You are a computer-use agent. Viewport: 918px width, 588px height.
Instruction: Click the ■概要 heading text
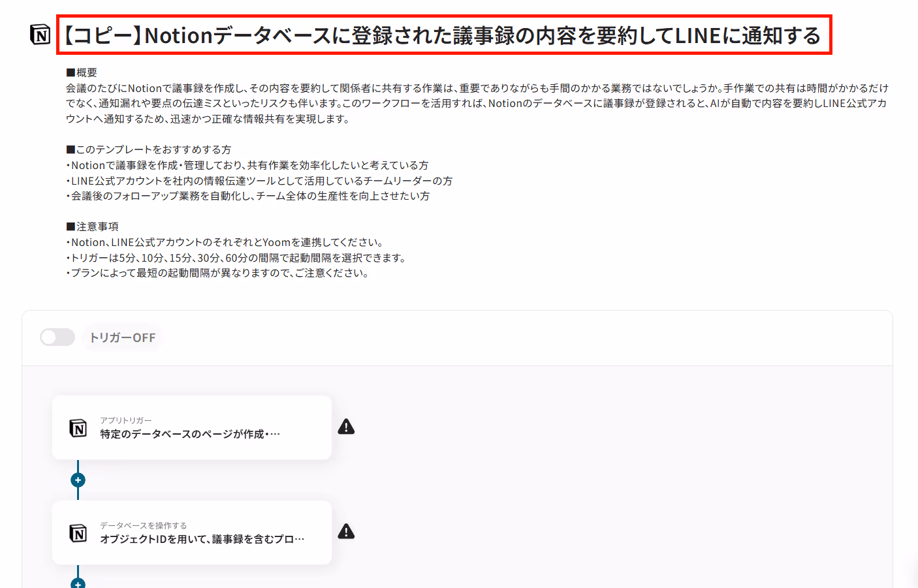coord(82,72)
